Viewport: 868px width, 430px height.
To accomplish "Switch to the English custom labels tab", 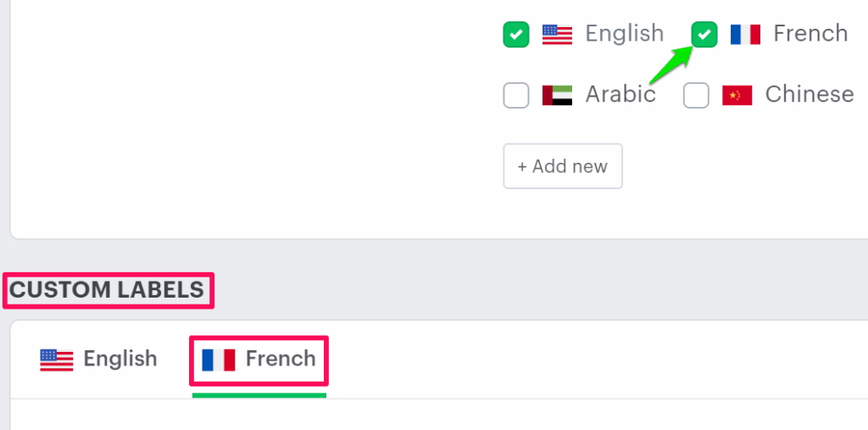I will 98,360.
